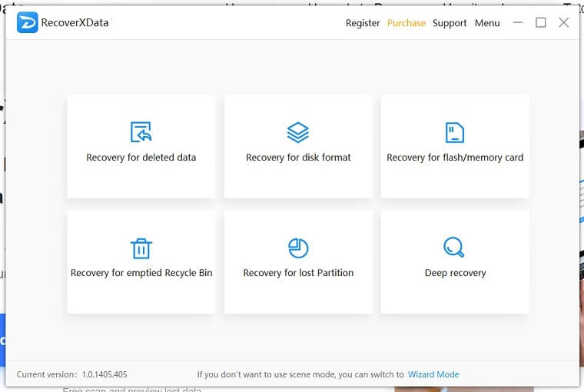Click the scene mode hint text
This screenshot has height=392, width=584.
coord(300,374)
